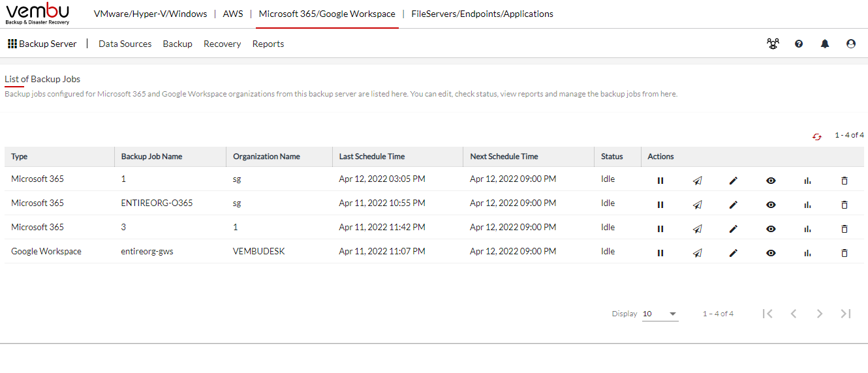Delete backup job named 3
The height and width of the screenshot is (373, 868).
[x=845, y=229]
